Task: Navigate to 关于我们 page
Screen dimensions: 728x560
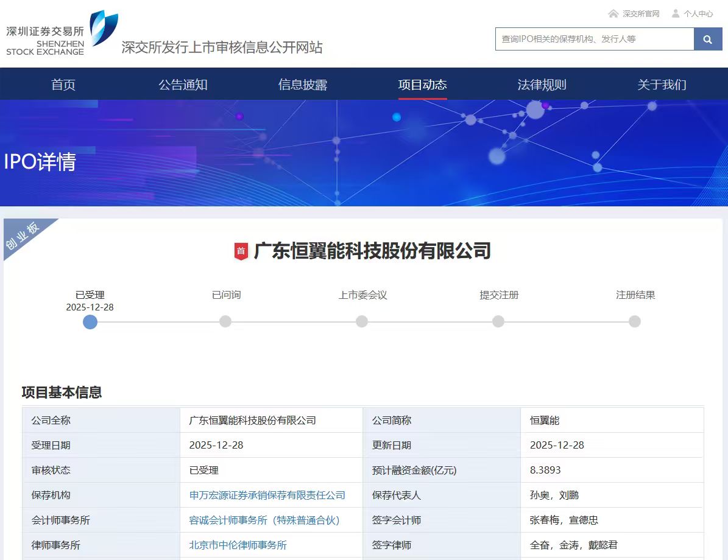Action: (x=662, y=85)
